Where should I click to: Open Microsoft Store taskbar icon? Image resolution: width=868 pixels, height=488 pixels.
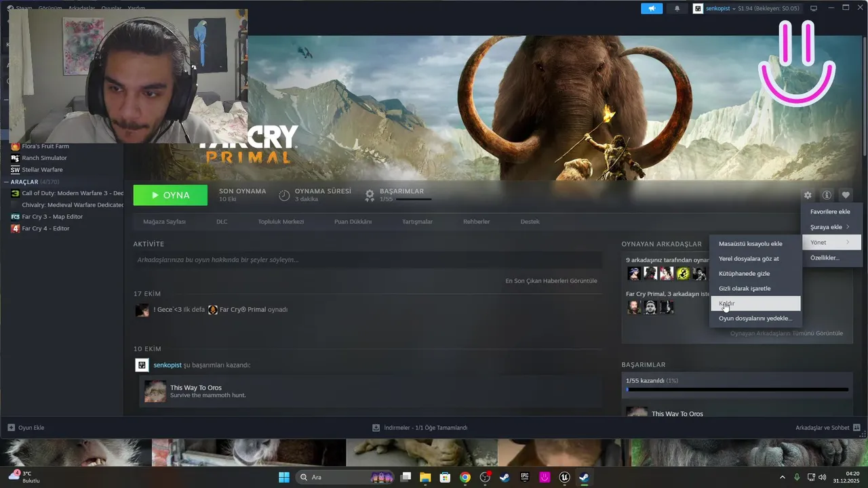[x=445, y=477]
